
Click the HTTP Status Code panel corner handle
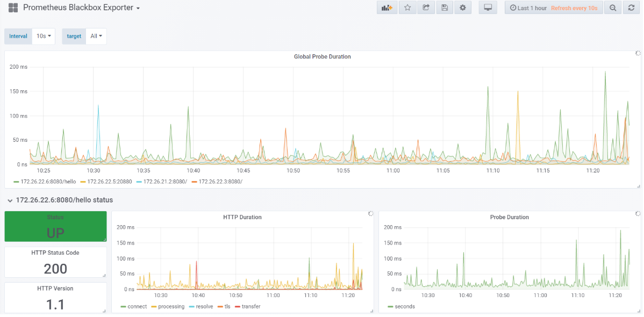[104, 275]
